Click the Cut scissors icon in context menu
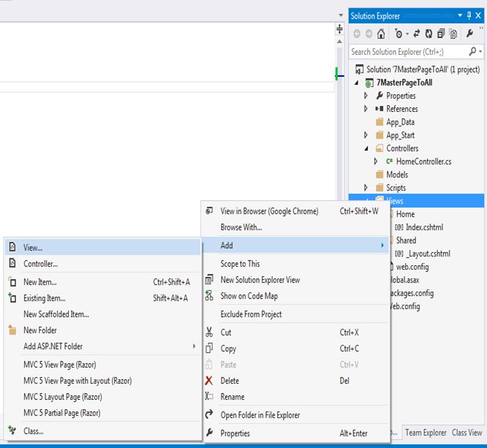This screenshot has height=448, width=487. point(209,333)
